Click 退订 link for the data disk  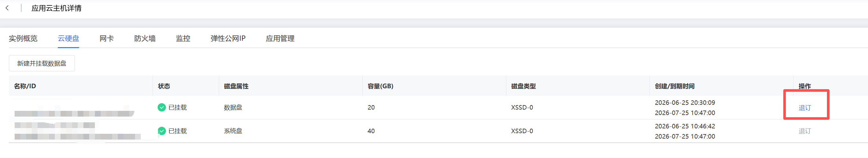[x=805, y=108]
